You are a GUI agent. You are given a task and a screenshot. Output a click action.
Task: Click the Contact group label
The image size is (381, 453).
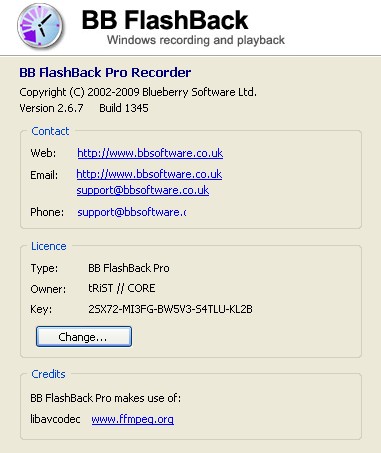[x=50, y=131]
